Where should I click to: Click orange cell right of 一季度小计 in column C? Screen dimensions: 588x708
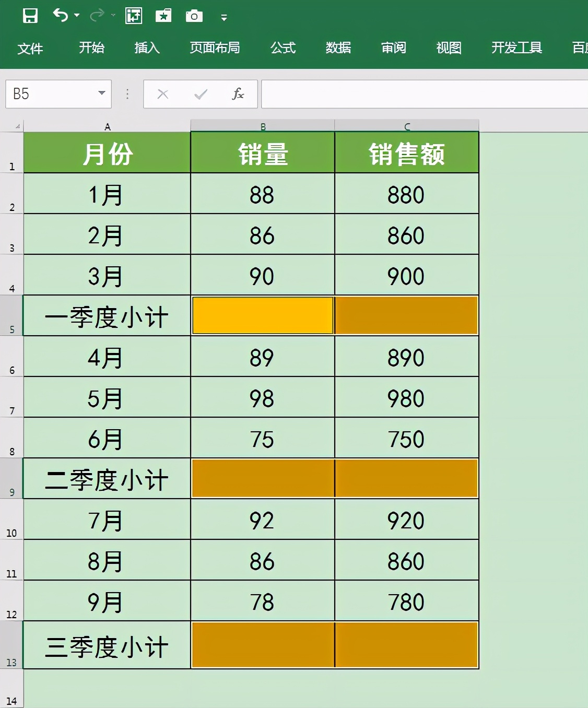point(407,316)
